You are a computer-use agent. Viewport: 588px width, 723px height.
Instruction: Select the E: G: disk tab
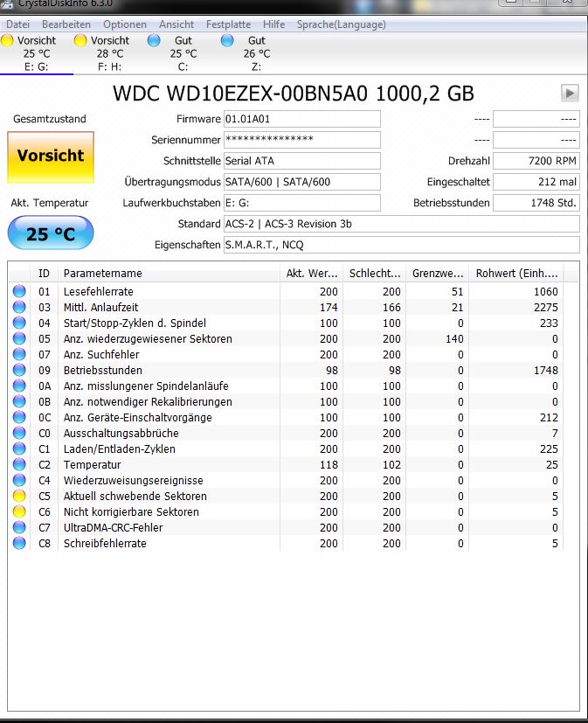pyautogui.click(x=37, y=53)
